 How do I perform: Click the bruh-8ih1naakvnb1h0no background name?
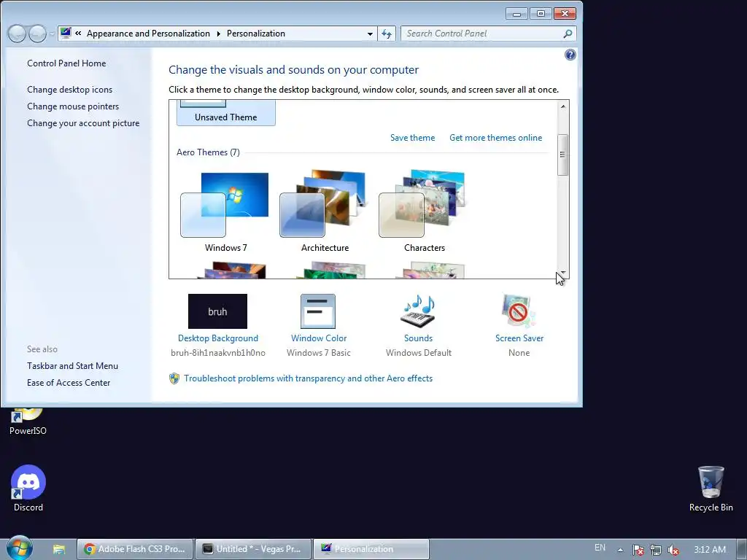pyautogui.click(x=218, y=353)
